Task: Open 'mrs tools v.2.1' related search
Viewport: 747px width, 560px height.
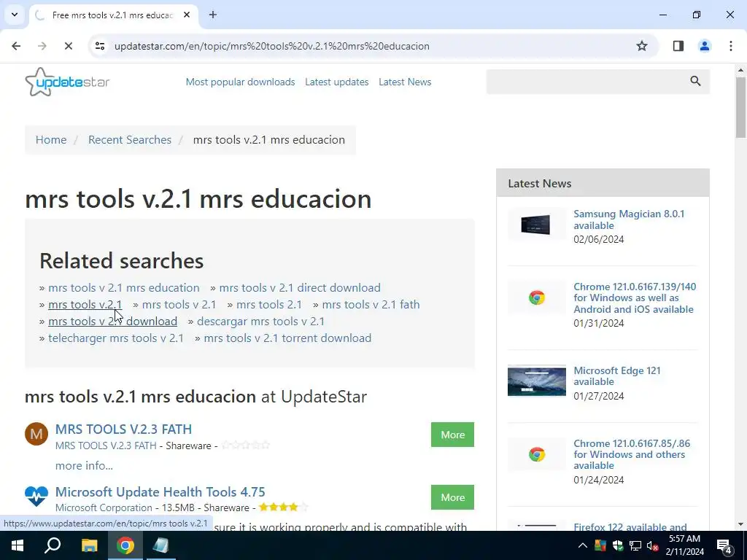Action: (85, 304)
